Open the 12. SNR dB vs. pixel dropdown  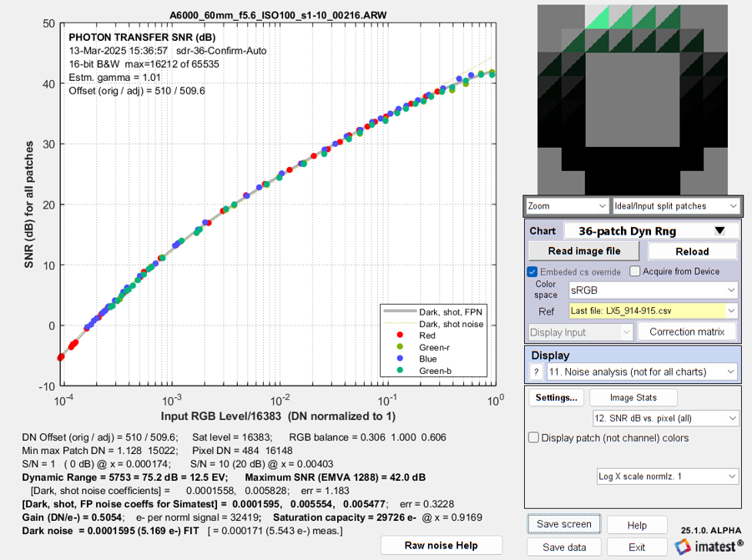665,418
